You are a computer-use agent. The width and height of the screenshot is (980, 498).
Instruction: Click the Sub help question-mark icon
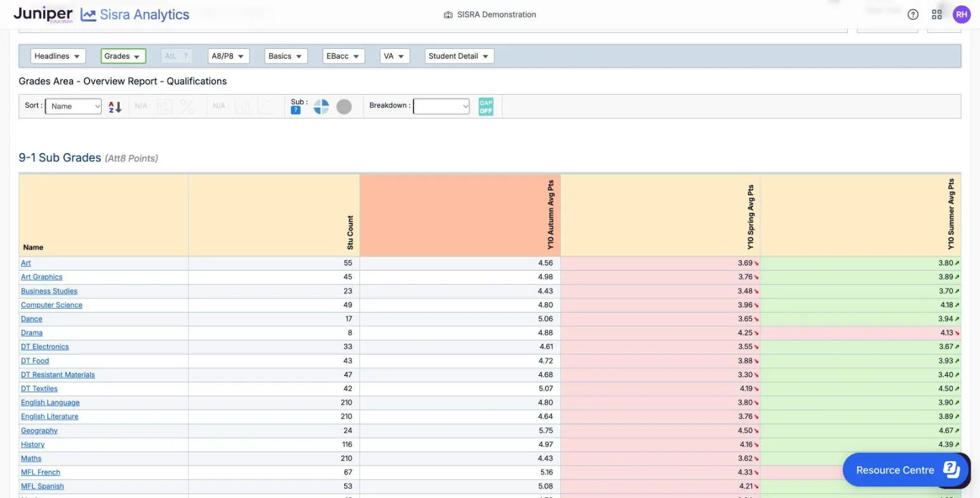[x=295, y=111]
